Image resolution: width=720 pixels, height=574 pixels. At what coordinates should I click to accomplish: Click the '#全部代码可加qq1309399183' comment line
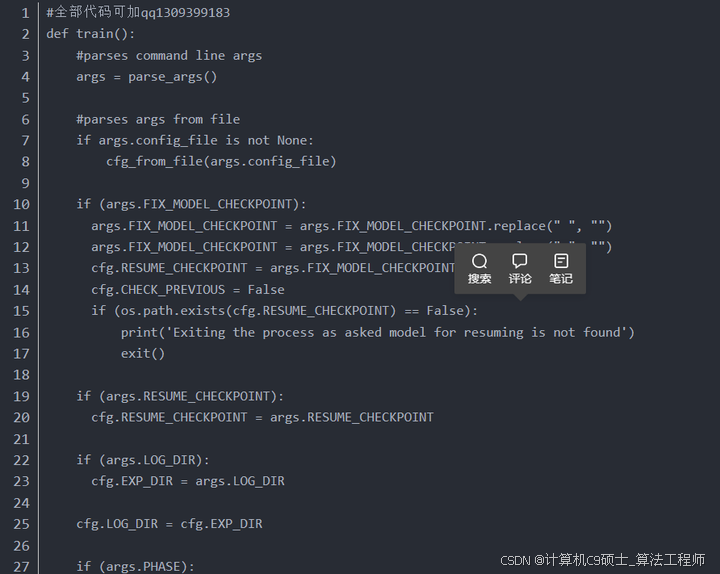(138, 13)
